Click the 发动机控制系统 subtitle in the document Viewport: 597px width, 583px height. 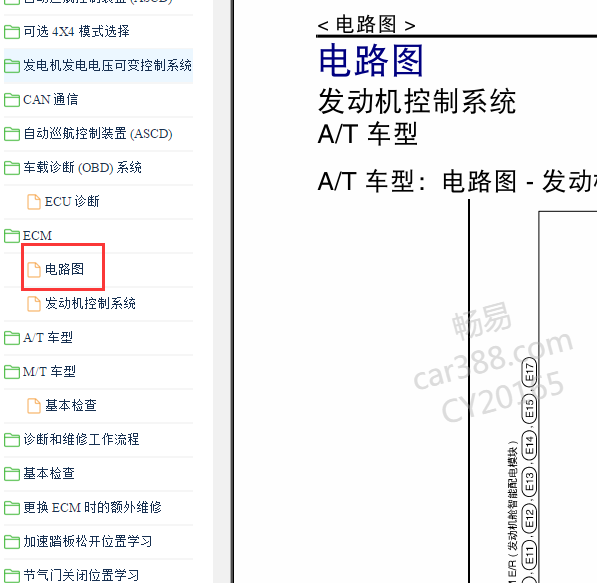pyautogui.click(x=417, y=101)
